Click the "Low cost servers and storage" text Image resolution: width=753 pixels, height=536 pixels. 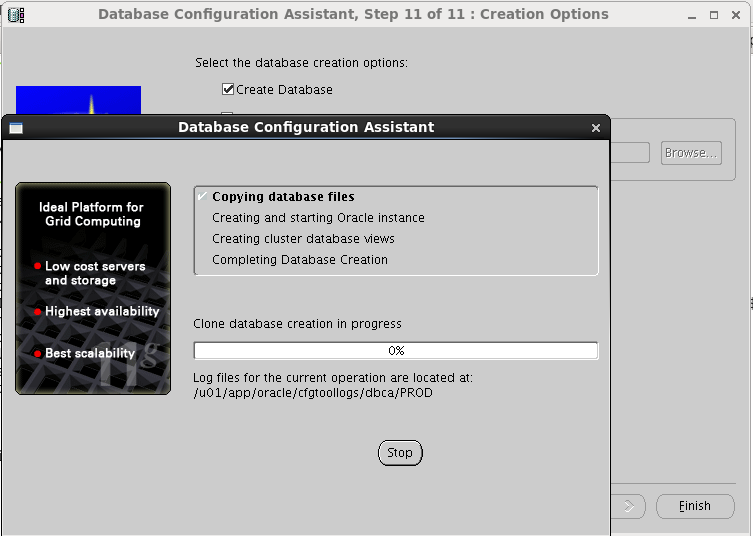coord(95,273)
